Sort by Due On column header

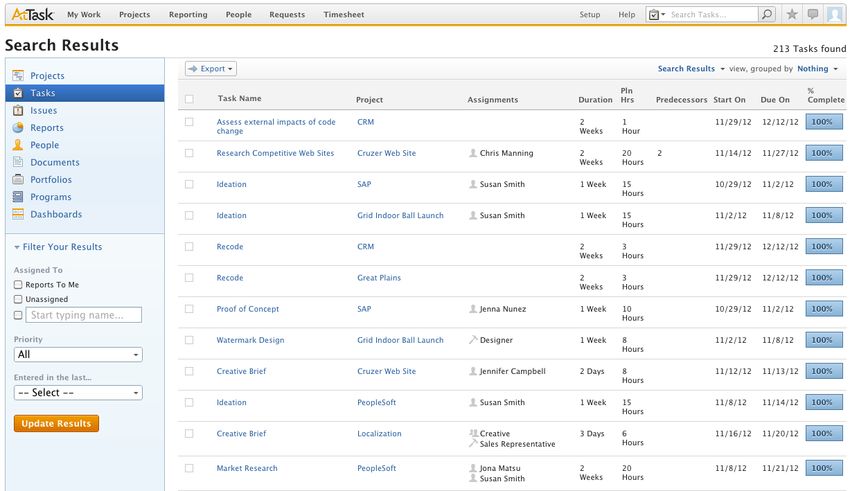(x=775, y=100)
